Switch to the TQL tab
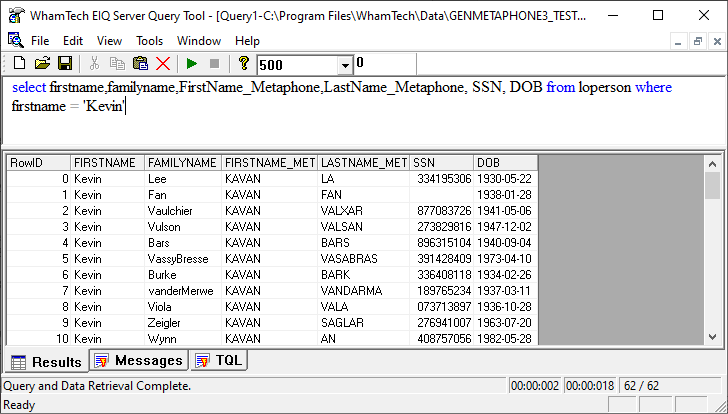The width and height of the screenshot is (728, 414). point(219,360)
